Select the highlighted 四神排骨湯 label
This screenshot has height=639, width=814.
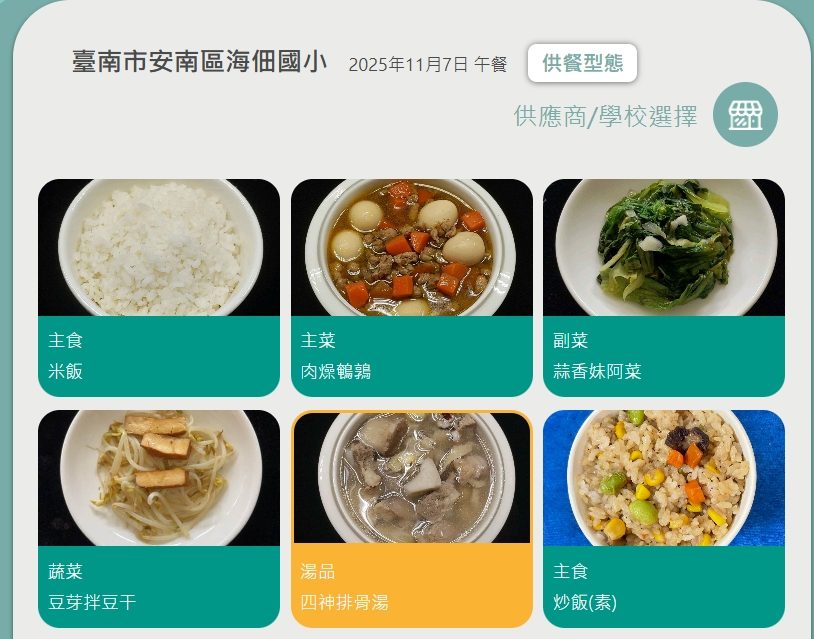pos(344,602)
